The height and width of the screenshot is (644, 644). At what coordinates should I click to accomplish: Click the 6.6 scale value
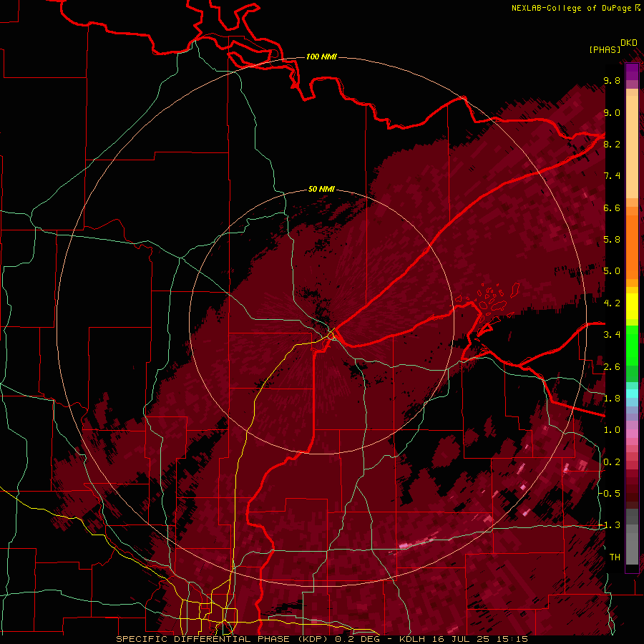tap(612, 208)
